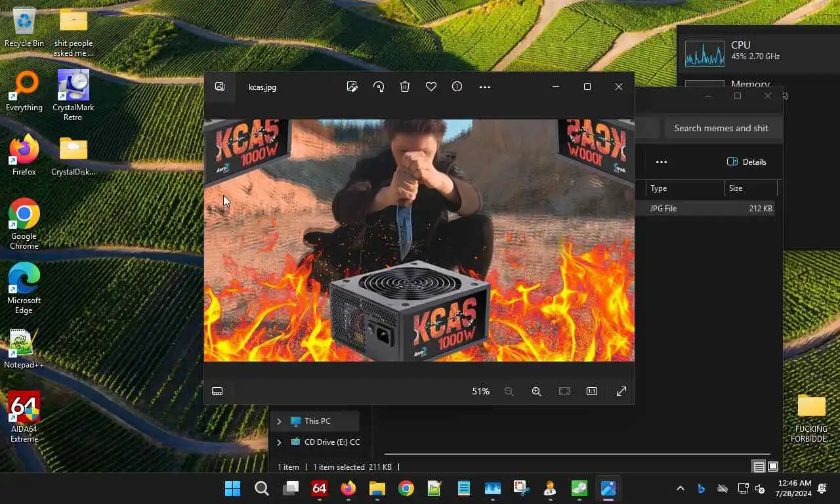Switch to the Snipping Tool taskbar icon
This screenshot has height=504, width=840.
(522, 488)
